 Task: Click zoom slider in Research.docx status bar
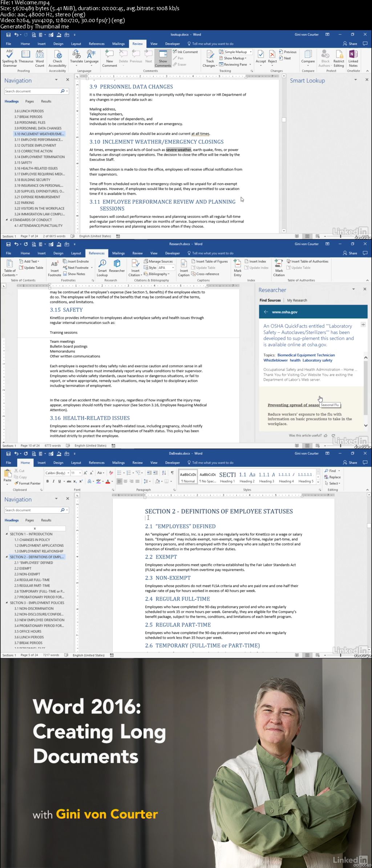(340, 446)
